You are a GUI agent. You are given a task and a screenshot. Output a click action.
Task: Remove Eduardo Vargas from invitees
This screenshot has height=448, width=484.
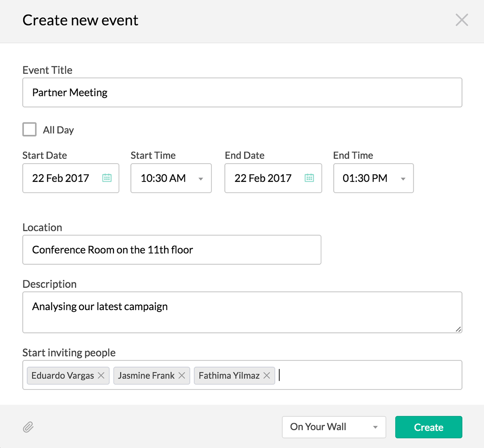101,375
